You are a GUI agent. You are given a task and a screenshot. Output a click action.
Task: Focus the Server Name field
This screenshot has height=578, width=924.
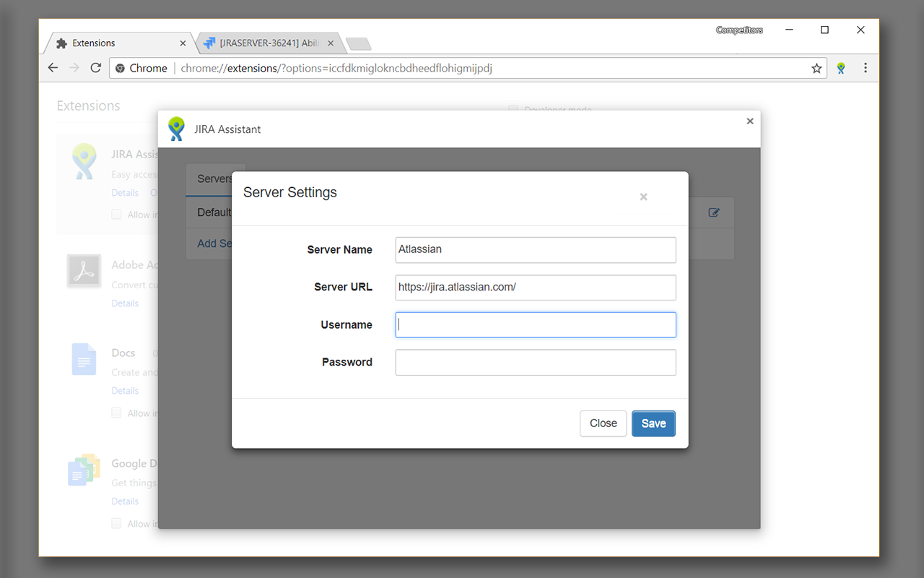[536, 250]
